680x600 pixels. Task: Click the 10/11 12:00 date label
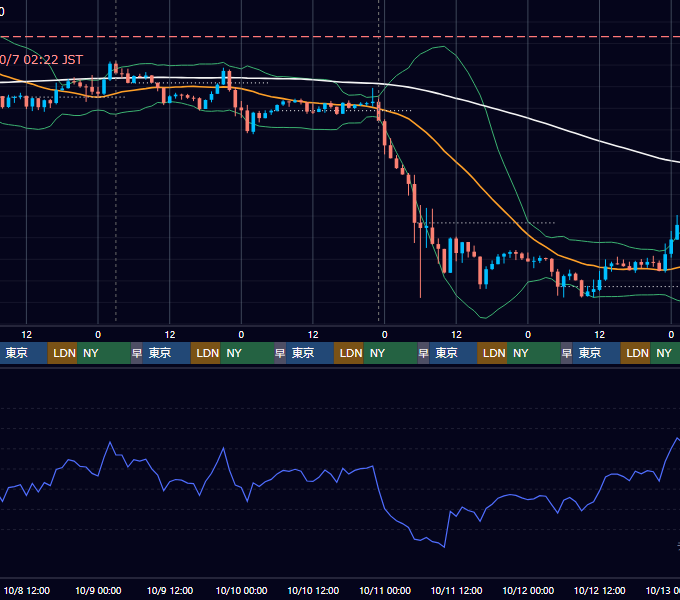point(456,590)
